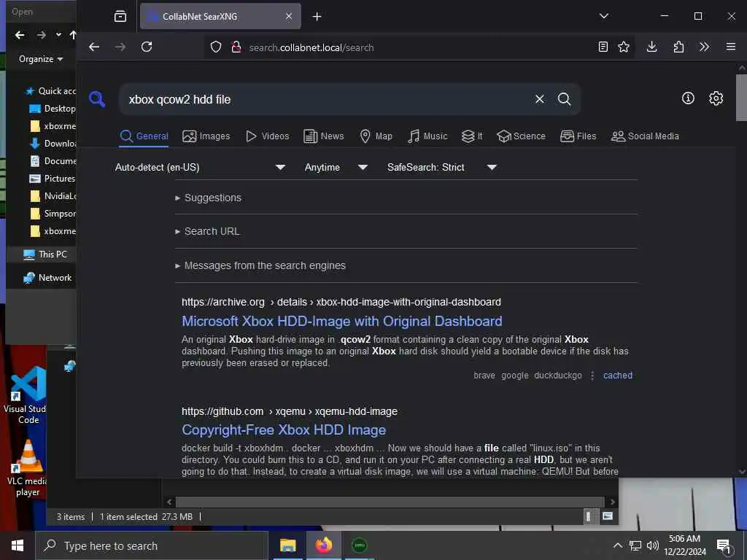The height and width of the screenshot is (560, 747).
Task: Show more toolbar tools chevron
Action: [704, 47]
